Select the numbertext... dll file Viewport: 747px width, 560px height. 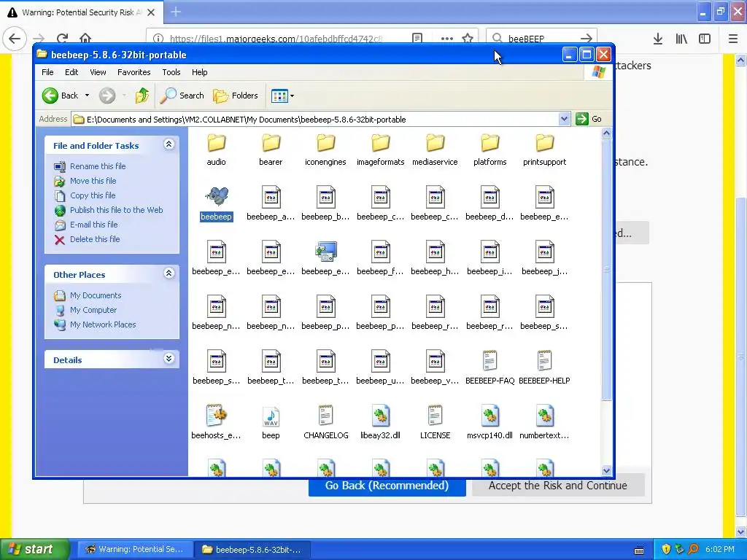(x=544, y=416)
